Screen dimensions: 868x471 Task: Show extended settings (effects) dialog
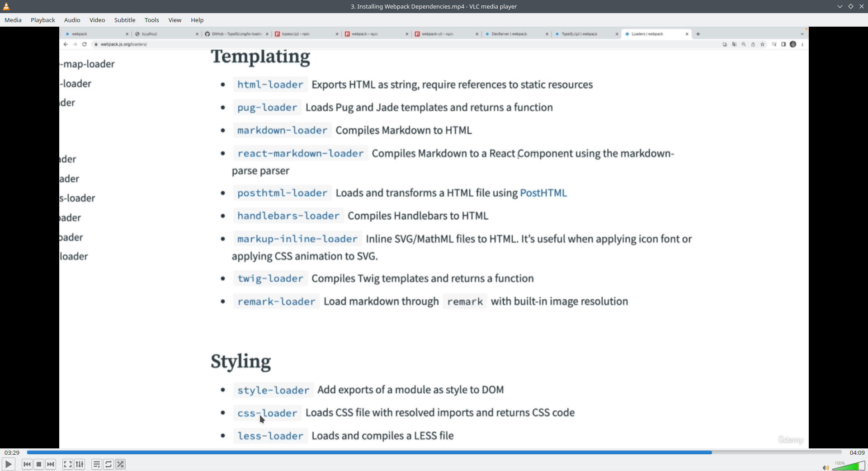(x=80, y=464)
